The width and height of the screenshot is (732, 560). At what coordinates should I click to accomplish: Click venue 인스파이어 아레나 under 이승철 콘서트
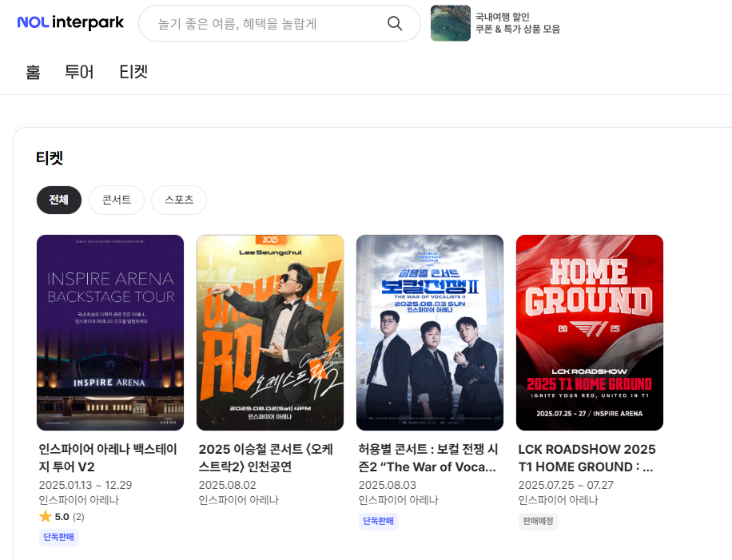239,500
